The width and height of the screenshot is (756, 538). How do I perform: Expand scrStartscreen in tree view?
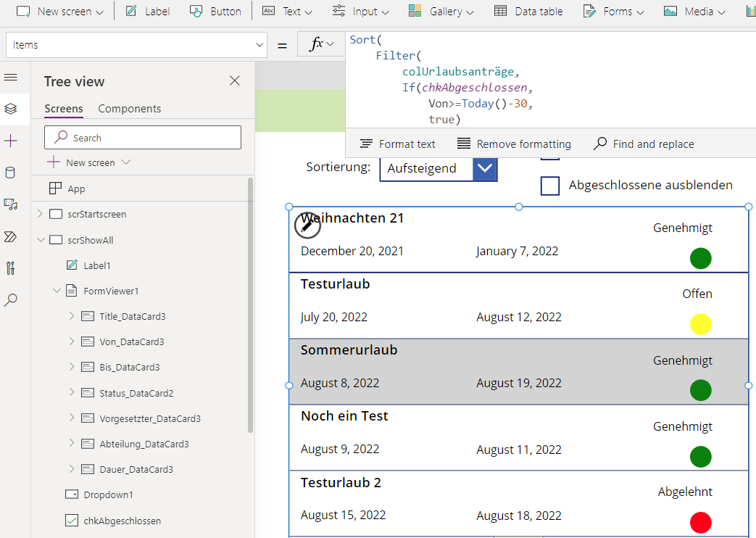(x=40, y=214)
